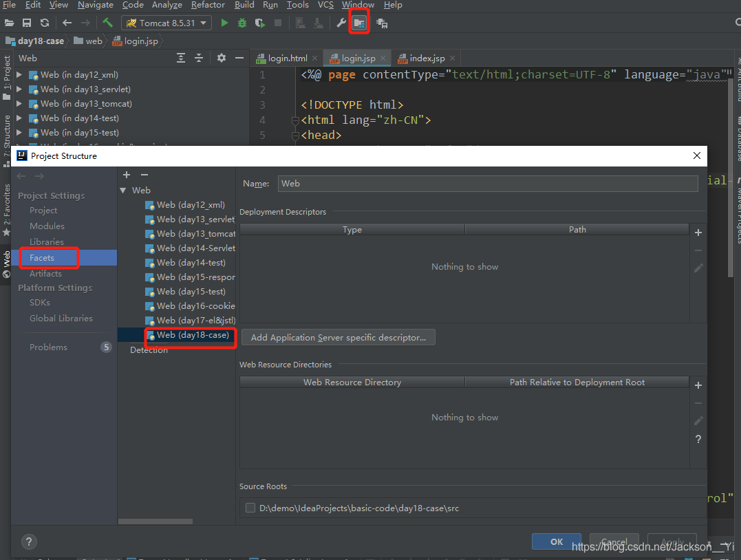Collapse the Web facets tree node
This screenshot has height=560, width=741.
(x=123, y=191)
